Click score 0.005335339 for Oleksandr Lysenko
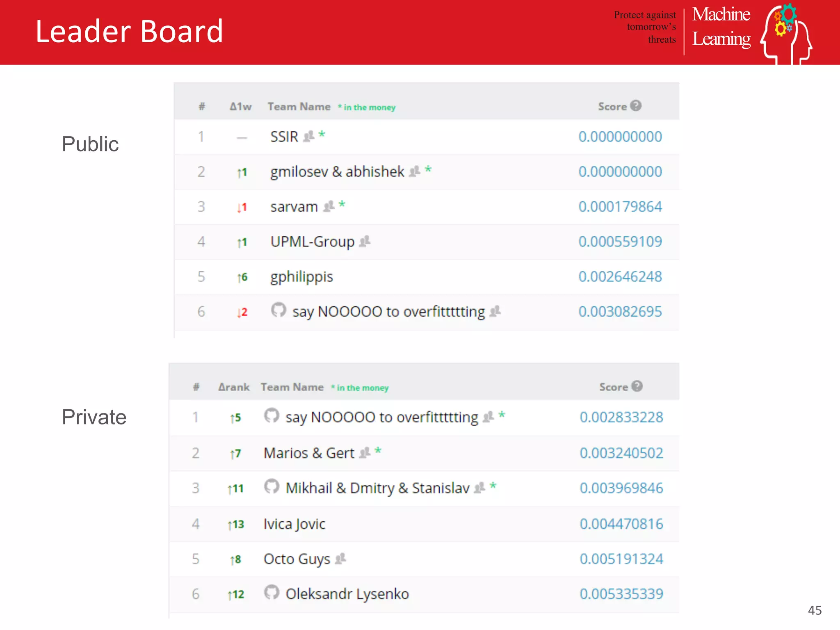The width and height of the screenshot is (840, 630). coord(621,594)
